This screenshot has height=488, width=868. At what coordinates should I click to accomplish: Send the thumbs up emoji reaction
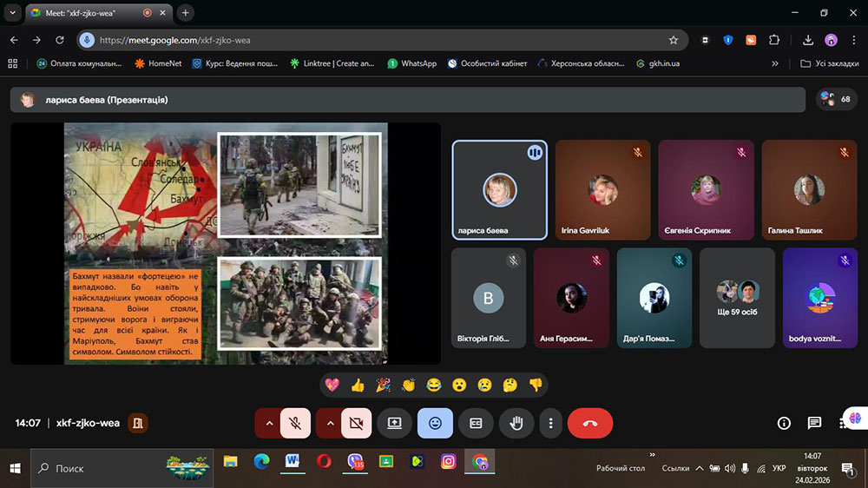coord(358,385)
